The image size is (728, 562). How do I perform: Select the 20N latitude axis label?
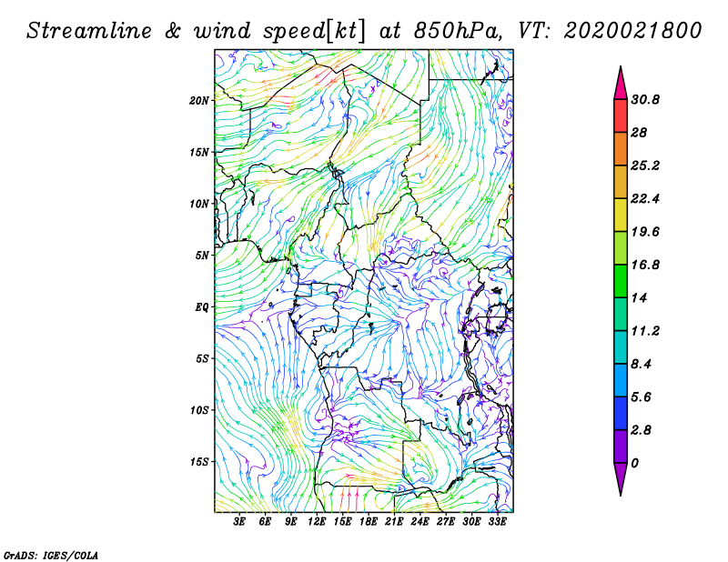(x=199, y=101)
